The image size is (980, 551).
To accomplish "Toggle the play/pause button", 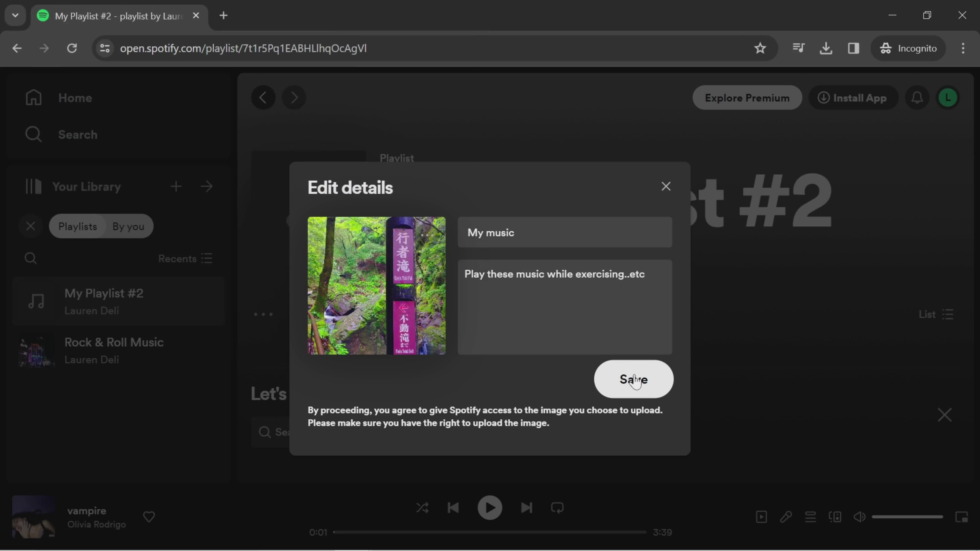I will (x=490, y=507).
